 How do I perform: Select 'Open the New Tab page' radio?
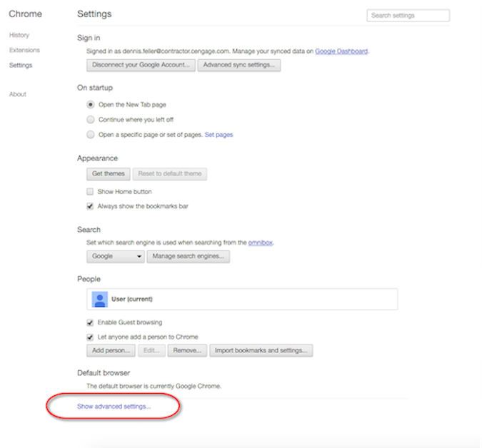click(x=91, y=104)
